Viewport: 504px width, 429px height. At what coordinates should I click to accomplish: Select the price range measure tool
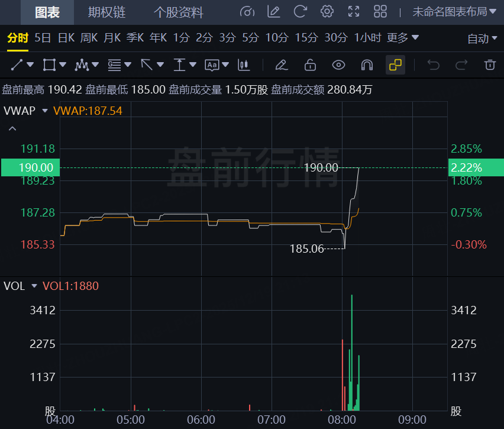(179, 65)
